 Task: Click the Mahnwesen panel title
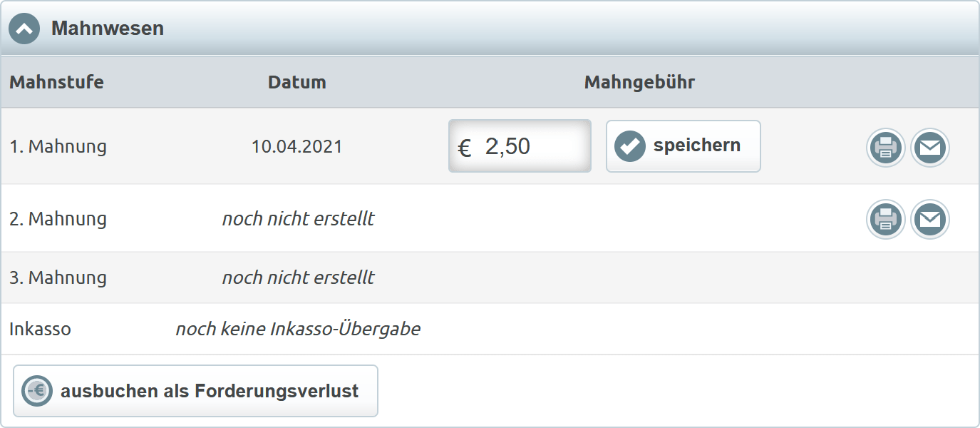tap(108, 29)
